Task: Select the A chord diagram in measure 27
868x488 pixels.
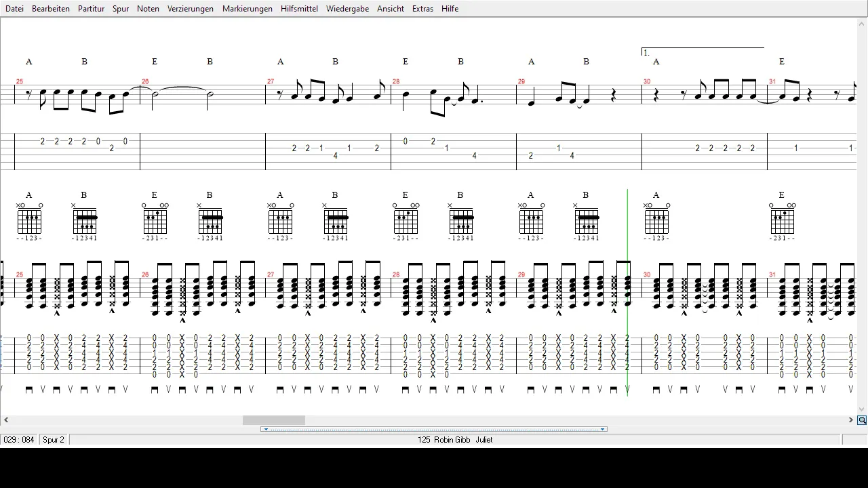Action: click(280, 221)
